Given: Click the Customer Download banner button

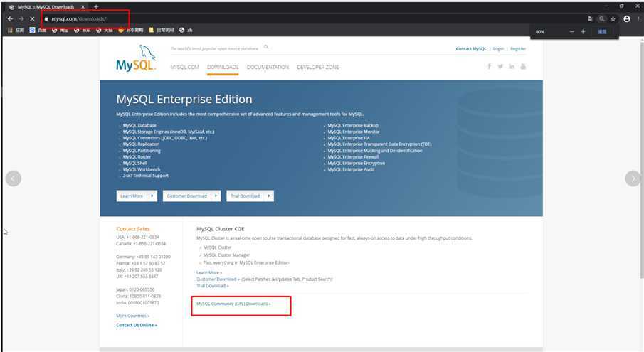Looking at the screenshot, I should point(192,196).
